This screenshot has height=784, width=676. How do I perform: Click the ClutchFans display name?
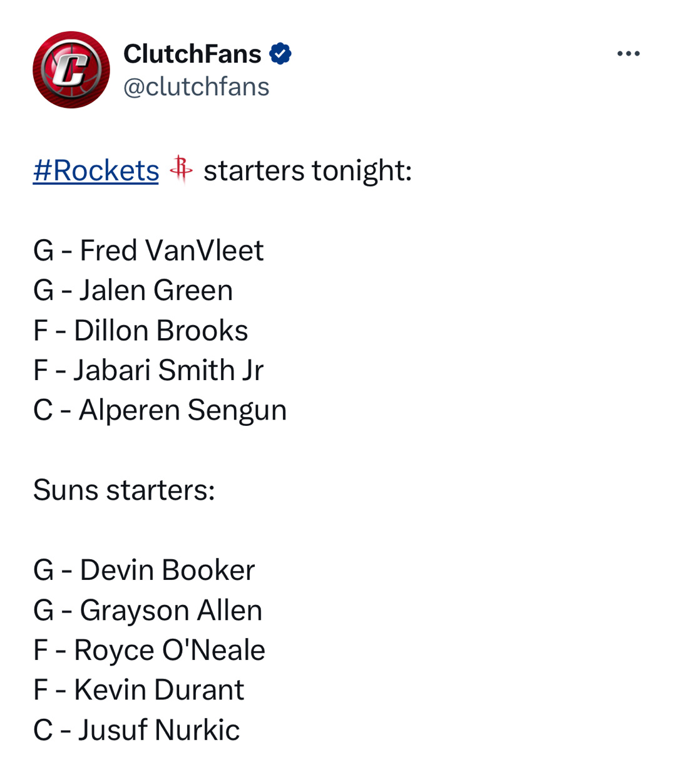click(192, 54)
